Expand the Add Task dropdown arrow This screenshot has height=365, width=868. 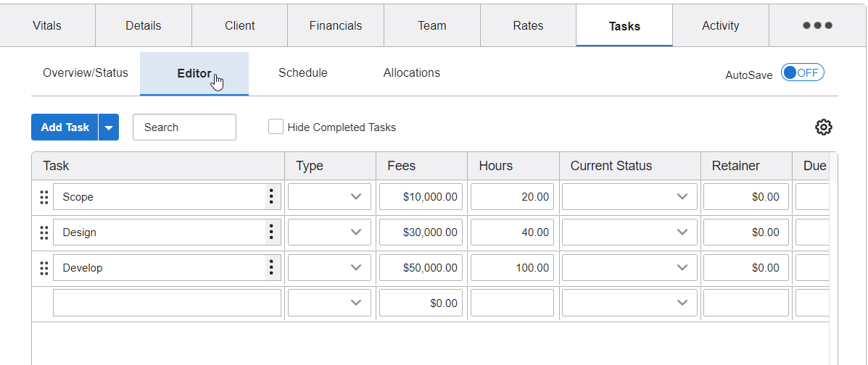tap(109, 127)
